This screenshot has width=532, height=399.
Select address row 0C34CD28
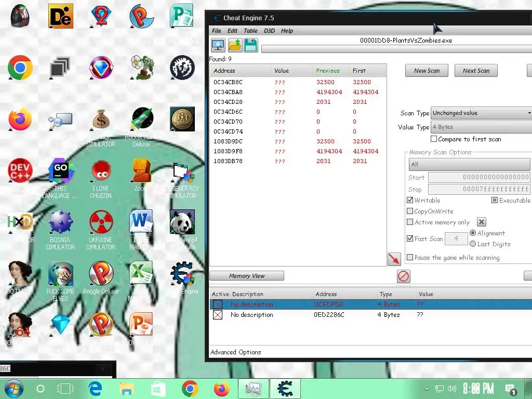click(298, 102)
